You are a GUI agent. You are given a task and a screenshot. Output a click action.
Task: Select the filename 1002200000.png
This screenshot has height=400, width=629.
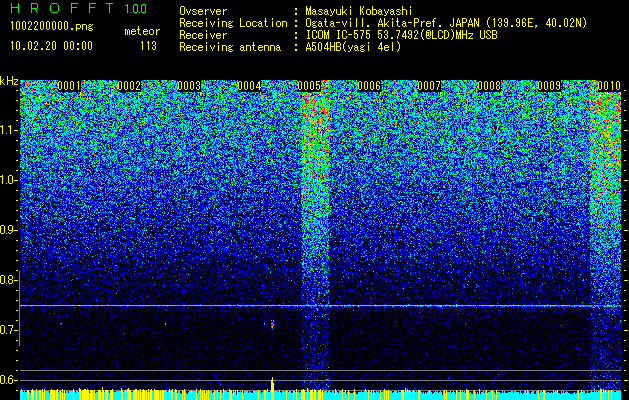52,27
